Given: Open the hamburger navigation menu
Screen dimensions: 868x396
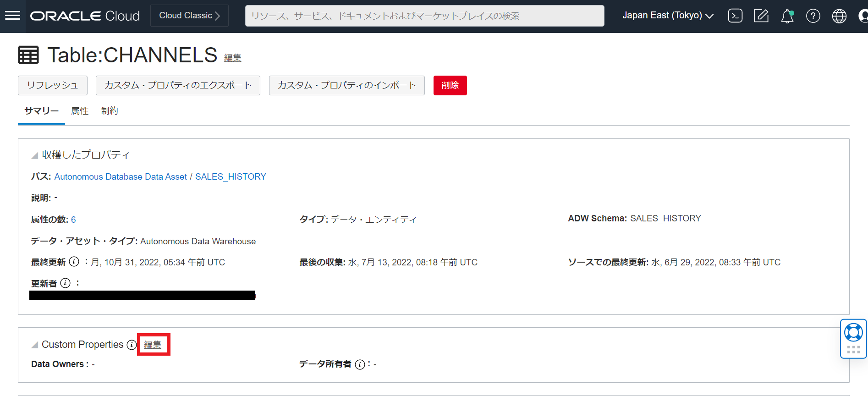Looking at the screenshot, I should click(x=12, y=16).
